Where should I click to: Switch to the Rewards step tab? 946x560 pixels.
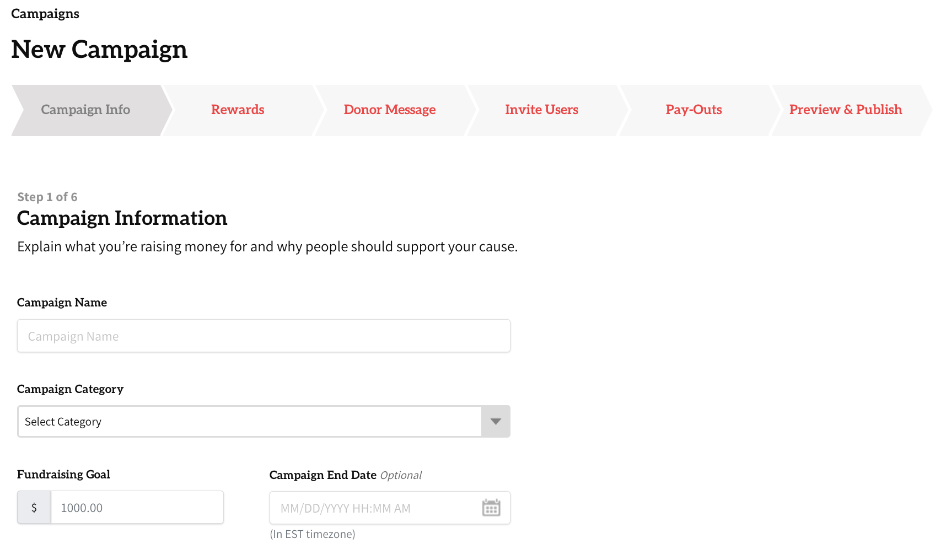[x=238, y=110]
